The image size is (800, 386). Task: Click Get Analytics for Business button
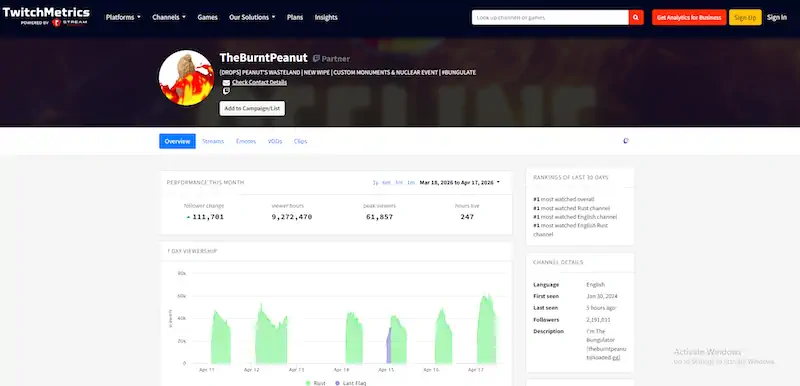[x=689, y=17]
